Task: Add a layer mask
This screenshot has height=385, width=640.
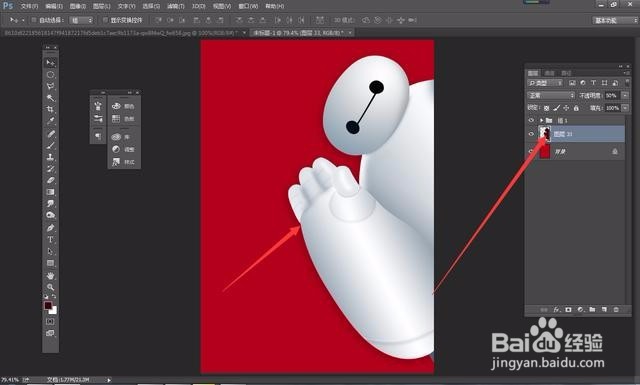Action: coord(568,310)
